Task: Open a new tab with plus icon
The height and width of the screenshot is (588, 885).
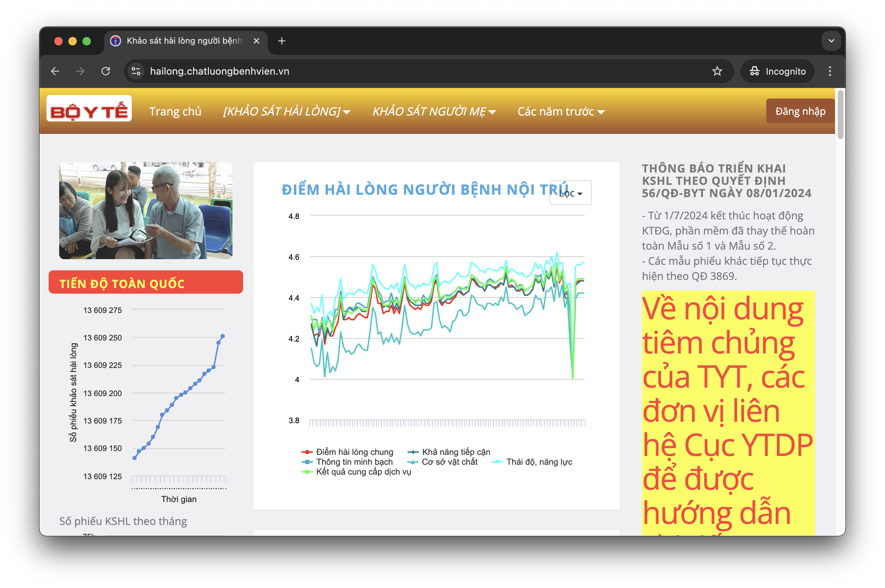Action: pyautogui.click(x=282, y=41)
